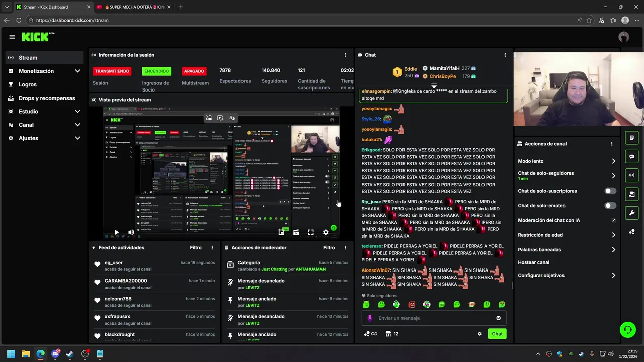644x362 pixels.
Task: Toggle theater mode on stream preview
Action: coord(296,232)
